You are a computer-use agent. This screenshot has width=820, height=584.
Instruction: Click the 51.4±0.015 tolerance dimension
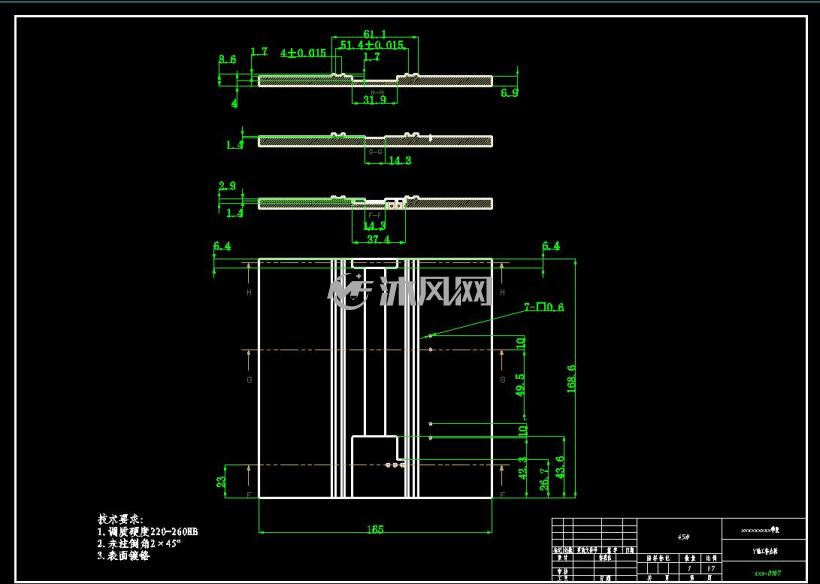pyautogui.click(x=372, y=45)
